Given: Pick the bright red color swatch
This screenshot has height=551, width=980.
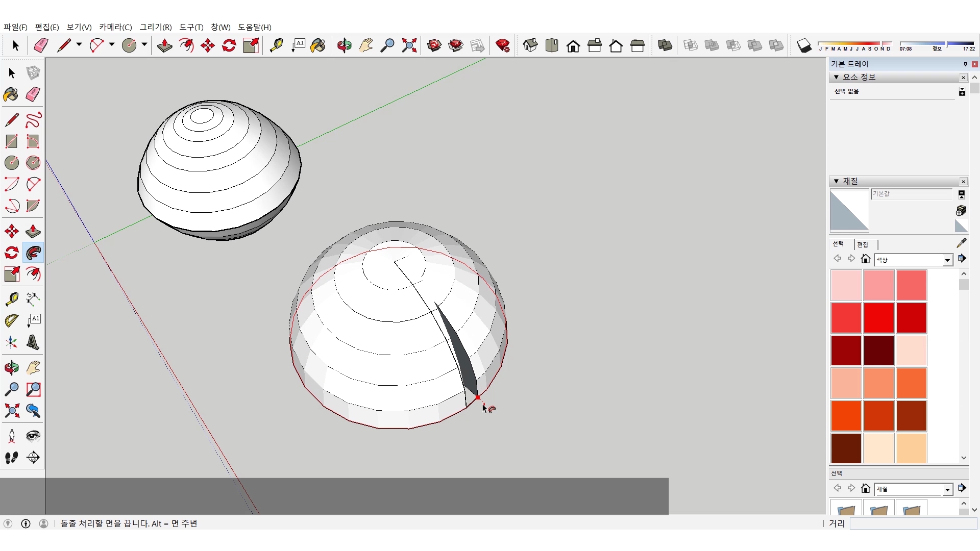Looking at the screenshot, I should pyautogui.click(x=878, y=317).
